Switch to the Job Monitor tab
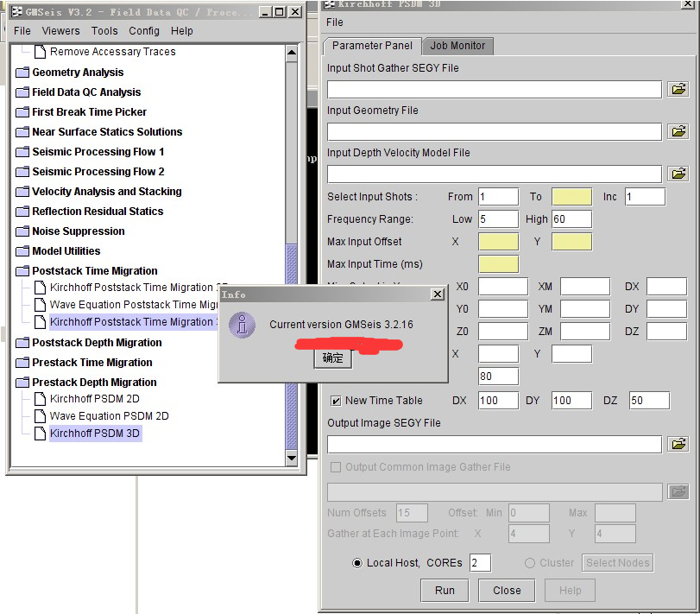700x614 pixels. pos(457,46)
